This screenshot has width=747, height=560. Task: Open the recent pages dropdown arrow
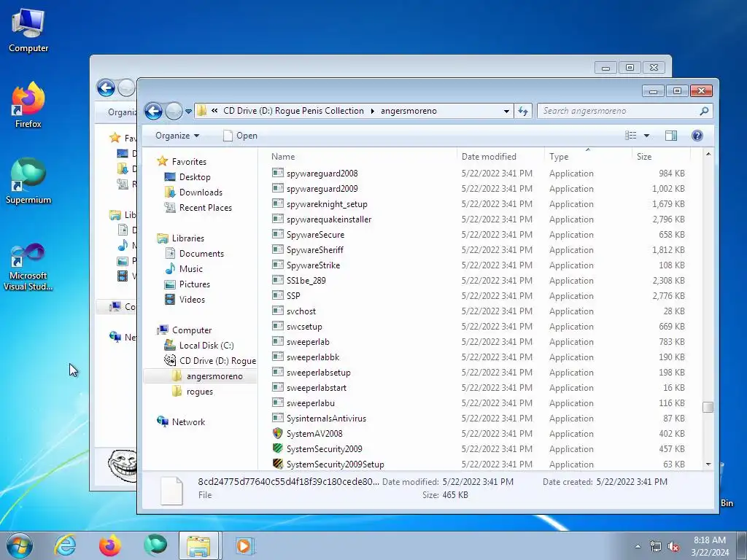[x=189, y=112]
